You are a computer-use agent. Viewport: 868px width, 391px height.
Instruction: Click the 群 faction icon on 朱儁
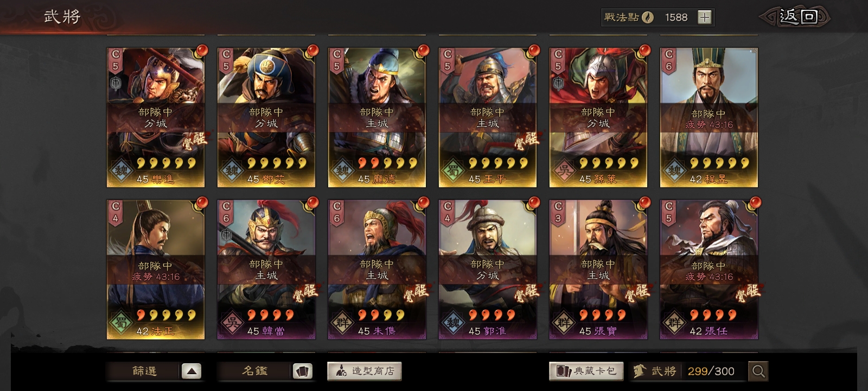(342, 323)
